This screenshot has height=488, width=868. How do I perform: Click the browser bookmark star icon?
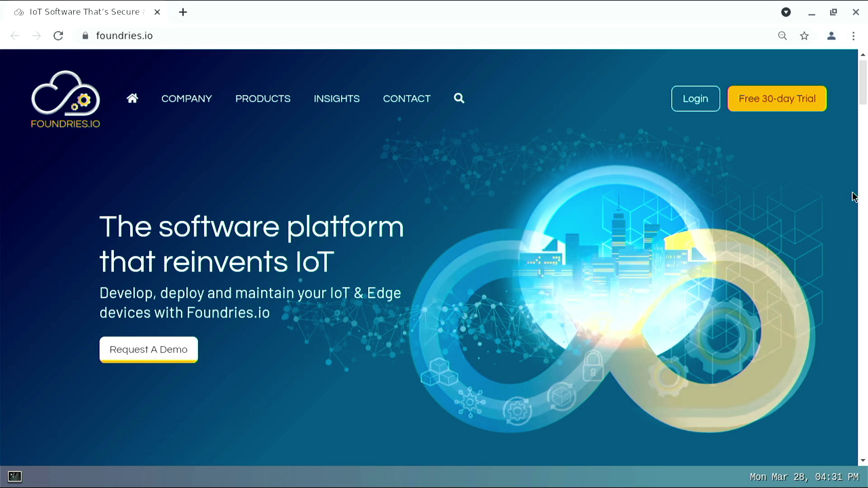tap(805, 36)
